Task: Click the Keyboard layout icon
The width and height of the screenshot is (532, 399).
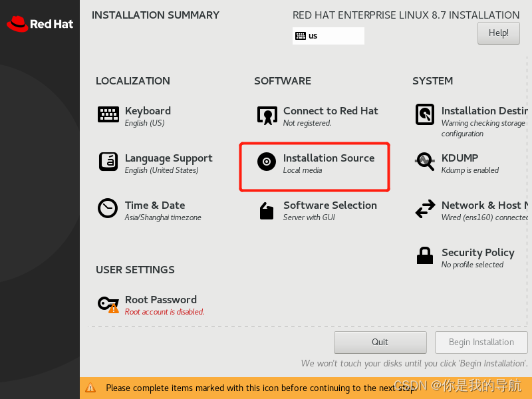Action: (108, 114)
